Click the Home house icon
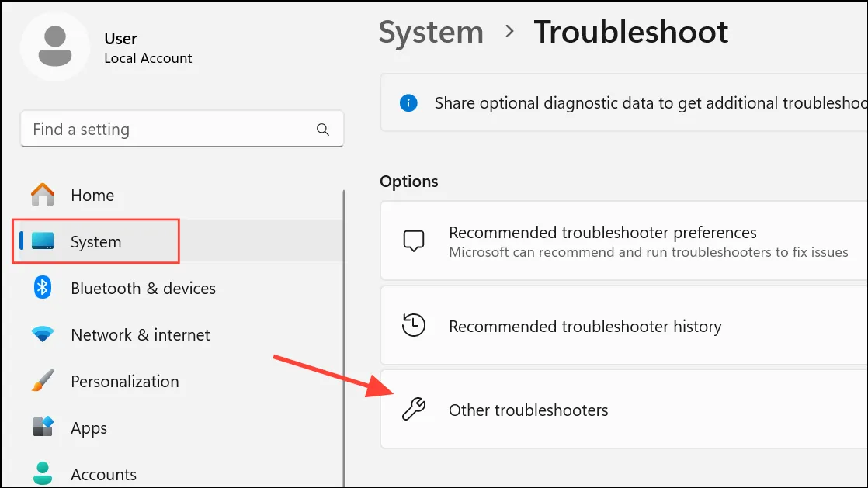Viewport: 868px width, 488px height. point(43,195)
